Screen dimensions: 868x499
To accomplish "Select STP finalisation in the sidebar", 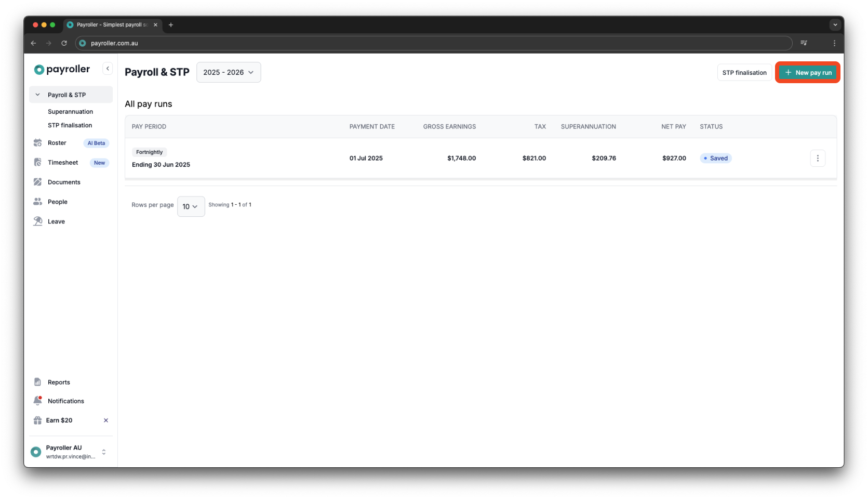I will [x=69, y=125].
